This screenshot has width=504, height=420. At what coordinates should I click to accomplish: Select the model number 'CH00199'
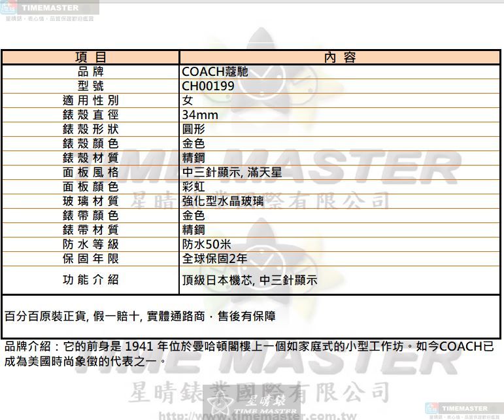click(208, 86)
